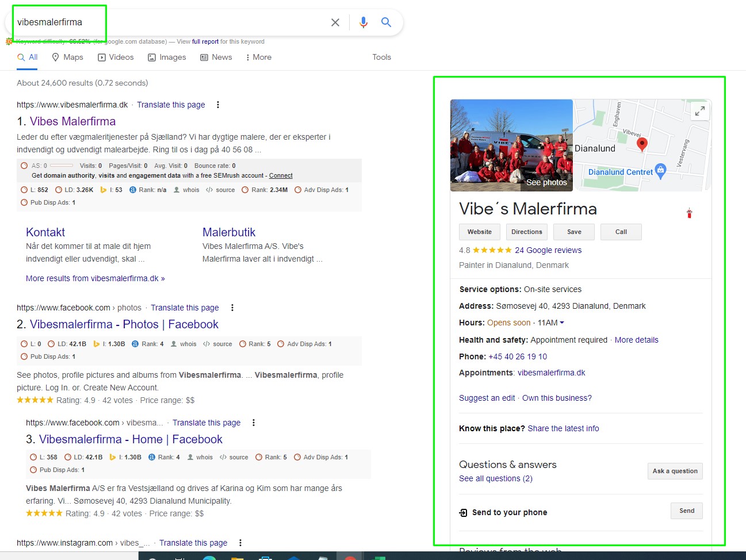The image size is (746, 560).
Task: Open Vibesmalerfirma - Photos | Facebook result
Action: tap(124, 324)
